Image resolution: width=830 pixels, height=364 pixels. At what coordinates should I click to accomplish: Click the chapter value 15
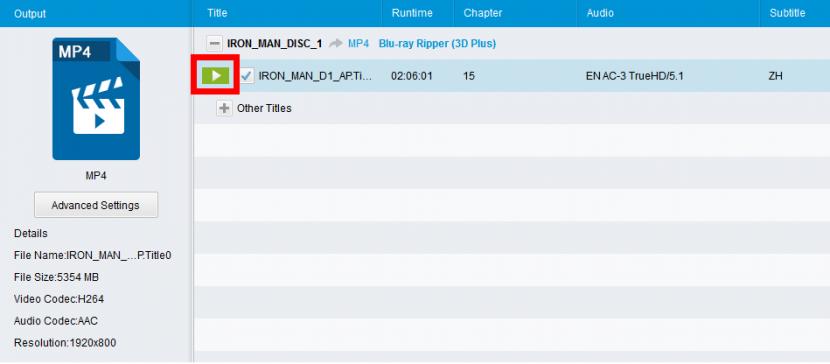pos(468,76)
